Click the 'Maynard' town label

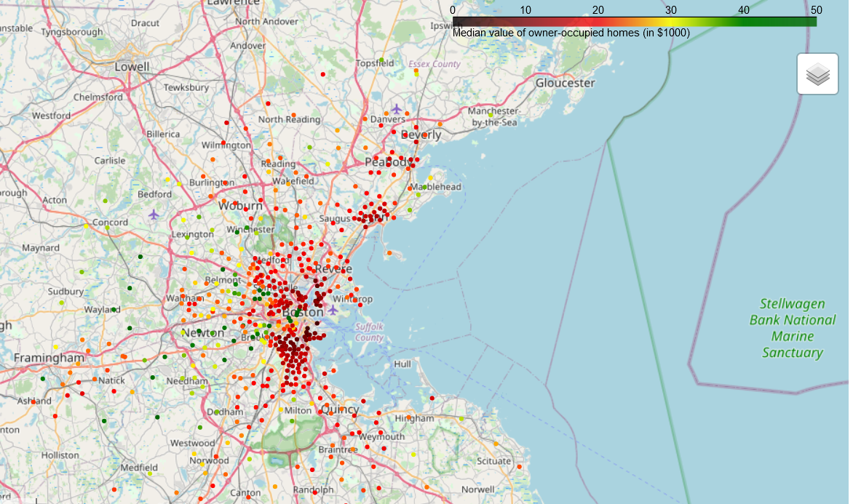coord(41,248)
